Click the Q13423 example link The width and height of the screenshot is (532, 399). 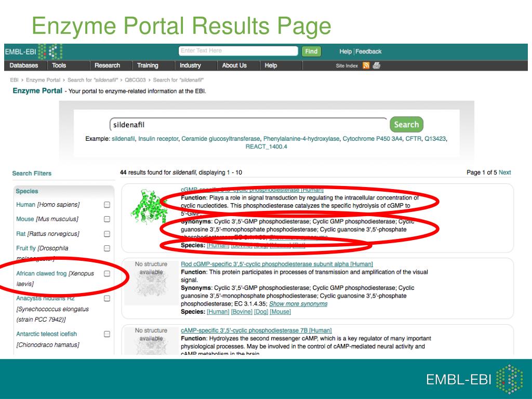[x=435, y=139]
